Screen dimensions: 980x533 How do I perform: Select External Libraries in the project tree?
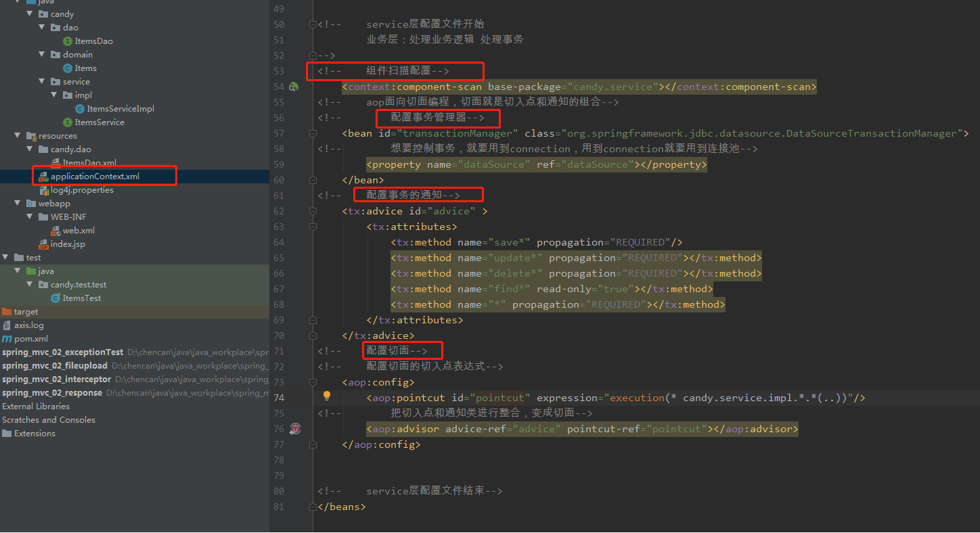pyautogui.click(x=36, y=407)
